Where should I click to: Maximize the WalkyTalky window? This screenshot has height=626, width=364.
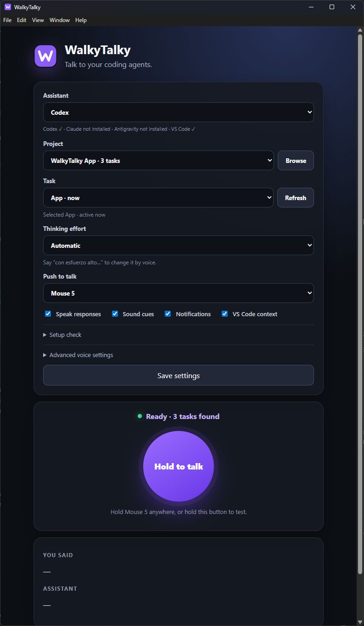(332, 7)
